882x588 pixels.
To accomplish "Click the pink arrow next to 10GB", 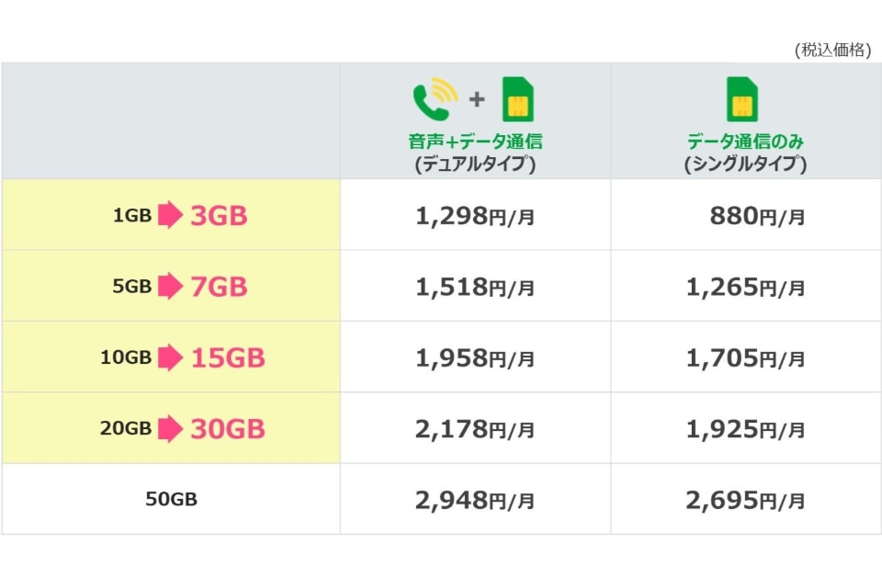I will point(171,357).
